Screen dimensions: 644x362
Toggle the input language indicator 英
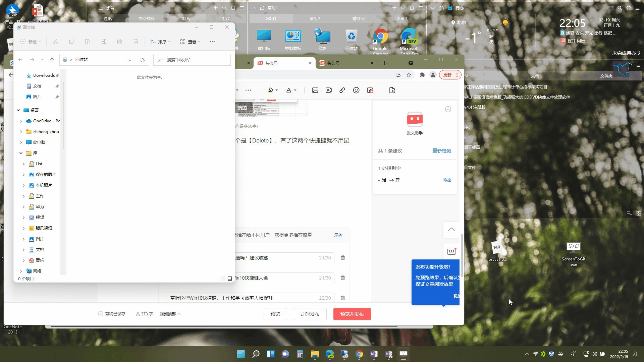pyautogui.click(x=560, y=354)
